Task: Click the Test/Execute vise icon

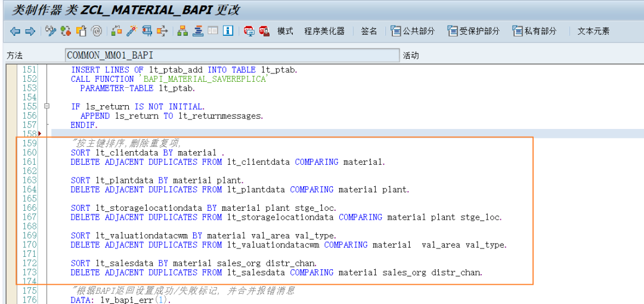Action: 147,31
